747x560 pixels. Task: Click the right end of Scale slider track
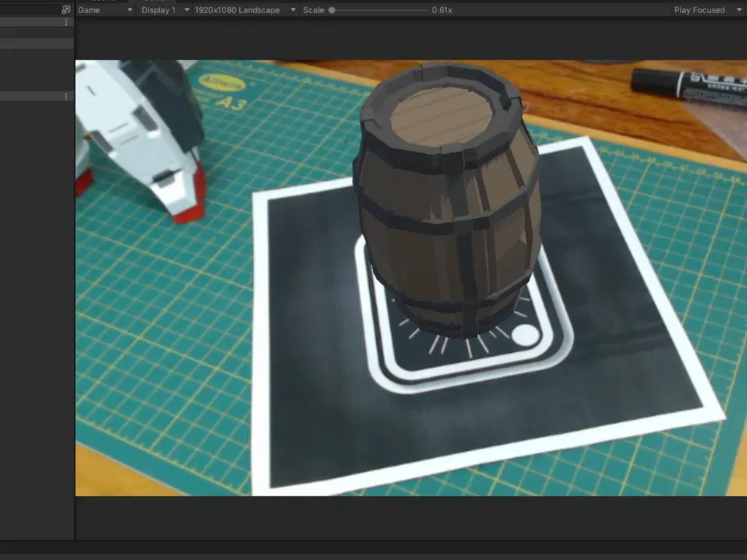[427, 10]
